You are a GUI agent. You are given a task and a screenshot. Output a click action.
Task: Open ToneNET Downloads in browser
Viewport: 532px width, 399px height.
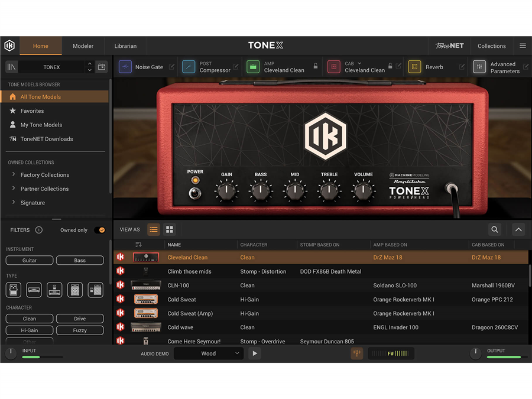pos(47,139)
